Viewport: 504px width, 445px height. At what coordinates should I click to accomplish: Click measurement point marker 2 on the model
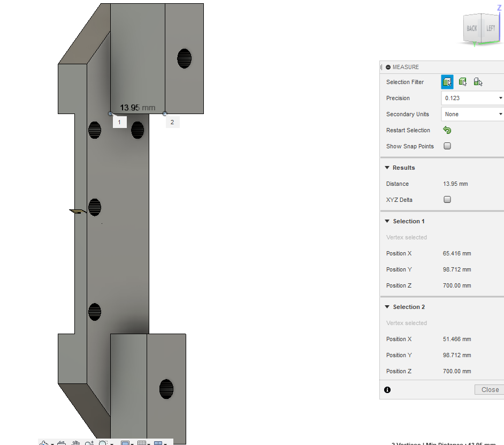pyautogui.click(x=165, y=114)
